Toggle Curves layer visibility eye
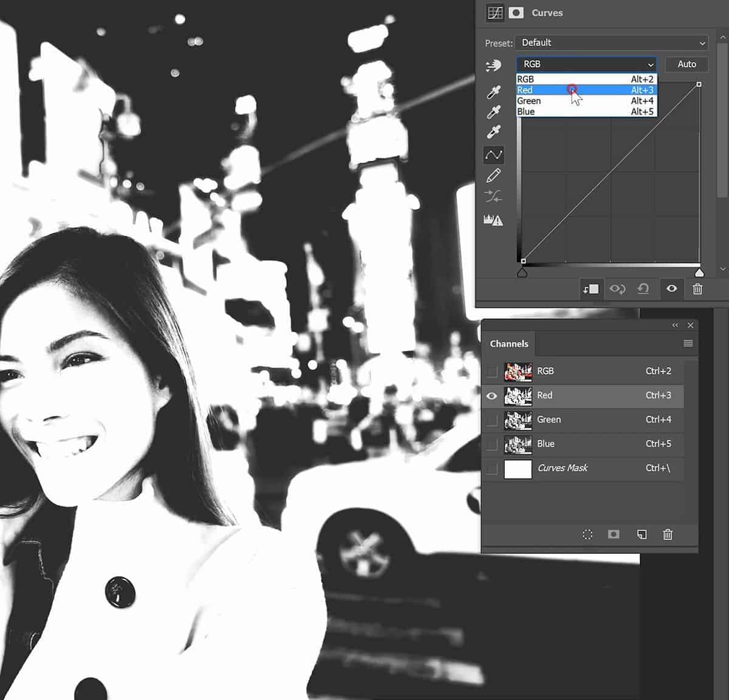 671,289
